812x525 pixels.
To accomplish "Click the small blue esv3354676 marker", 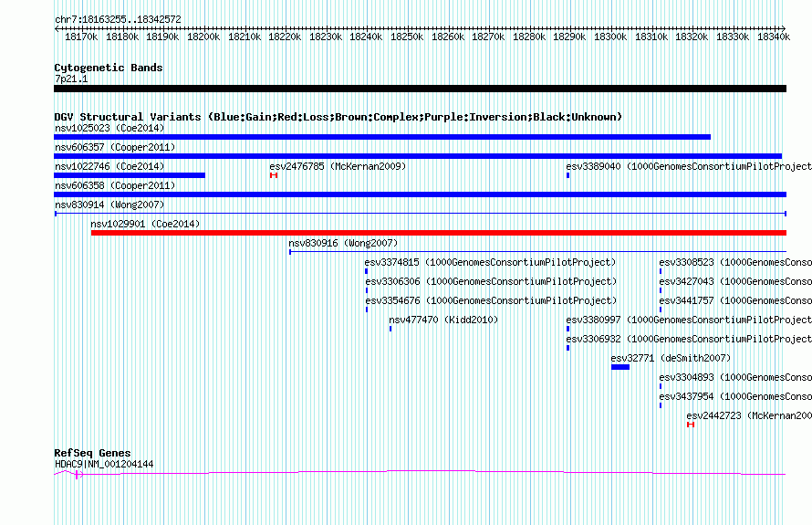I will click(x=367, y=310).
